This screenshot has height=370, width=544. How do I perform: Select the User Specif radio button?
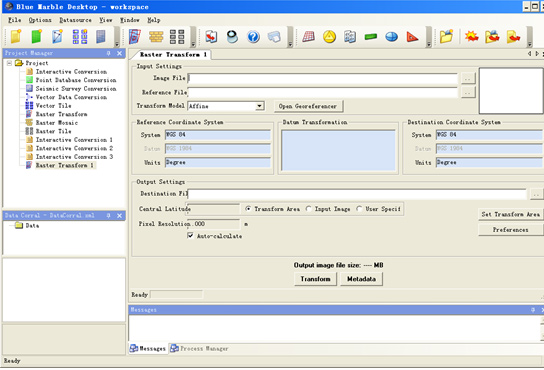[x=359, y=209]
